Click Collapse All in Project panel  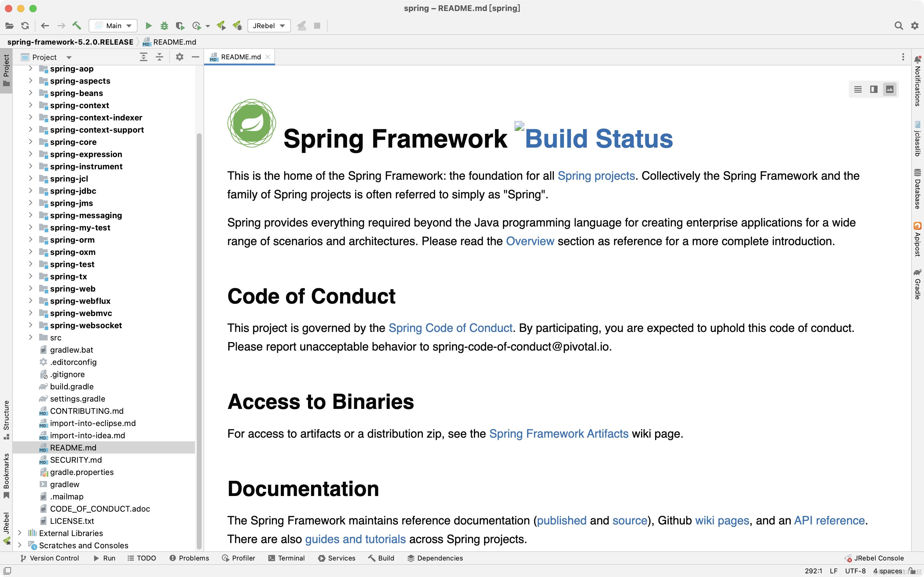[159, 57]
